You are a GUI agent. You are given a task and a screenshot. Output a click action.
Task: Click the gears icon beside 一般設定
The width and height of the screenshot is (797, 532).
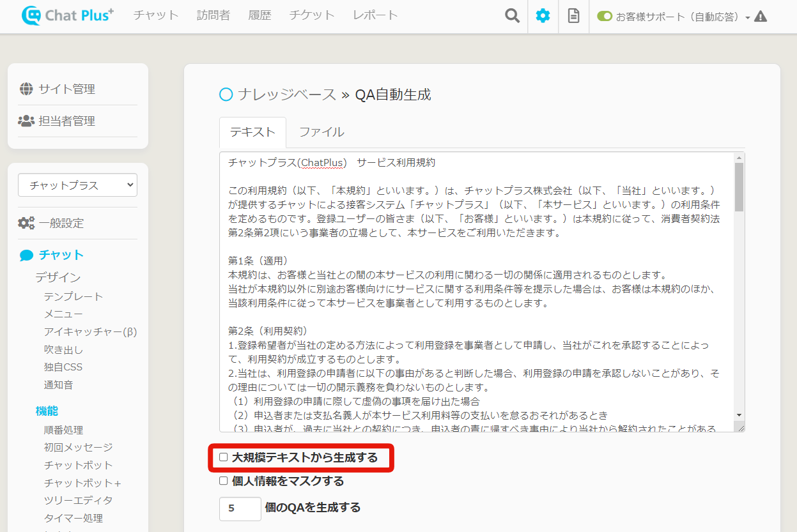(26, 223)
